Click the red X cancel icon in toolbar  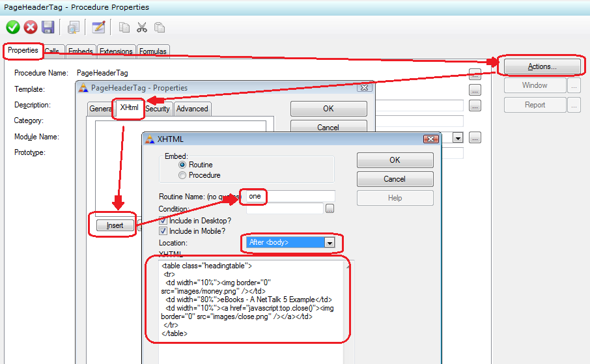(x=30, y=27)
